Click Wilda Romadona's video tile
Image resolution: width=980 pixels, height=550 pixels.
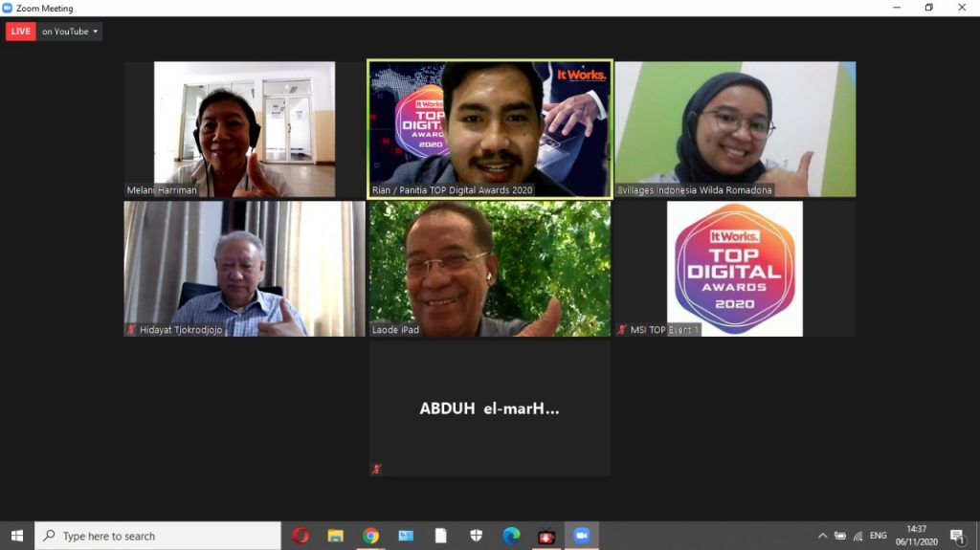click(734, 129)
